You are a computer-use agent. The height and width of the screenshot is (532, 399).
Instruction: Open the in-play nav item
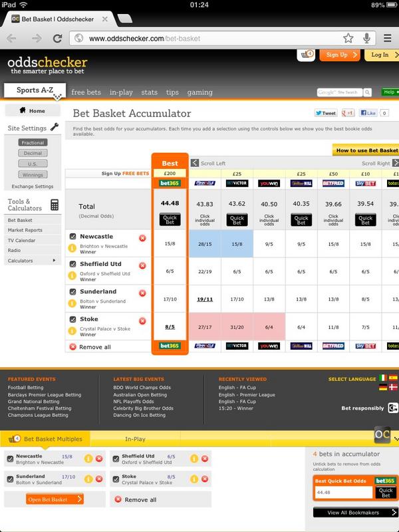click(121, 92)
